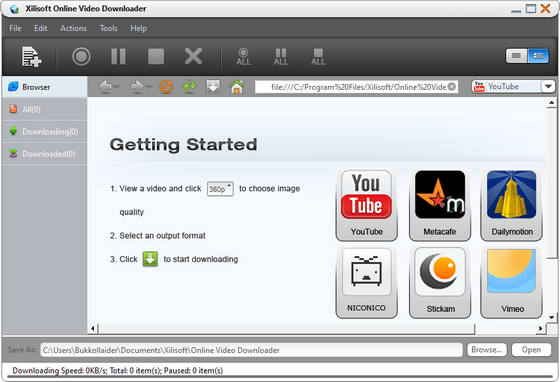Delete the selected task using the X icon
Screen dimensions: 560x382
pos(193,56)
